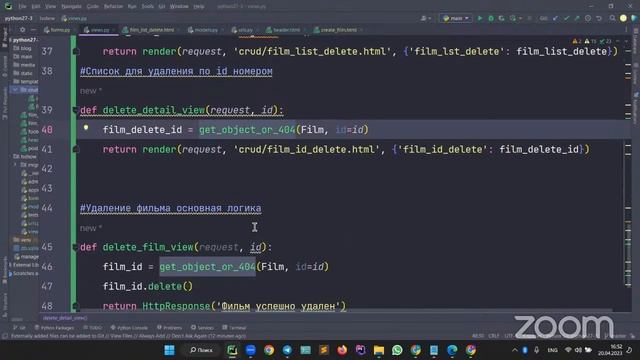Collapse delete_film_view function fold on line 45

[75, 247]
